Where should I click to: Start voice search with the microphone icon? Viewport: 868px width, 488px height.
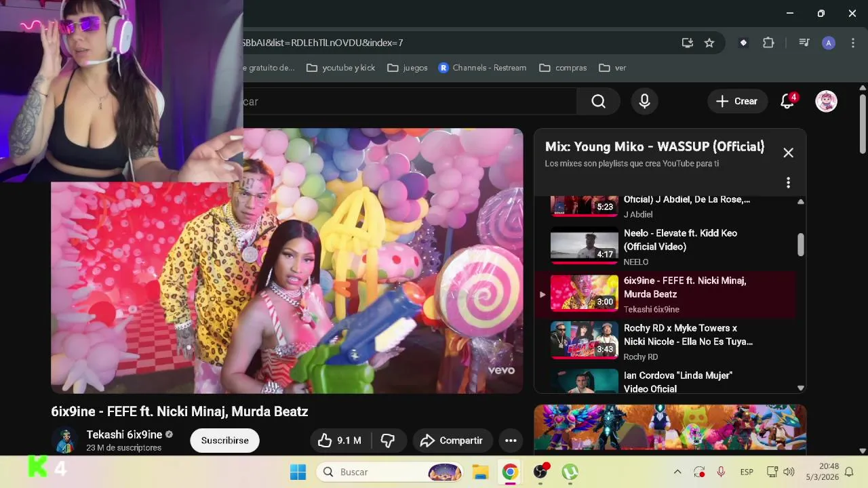(x=644, y=102)
